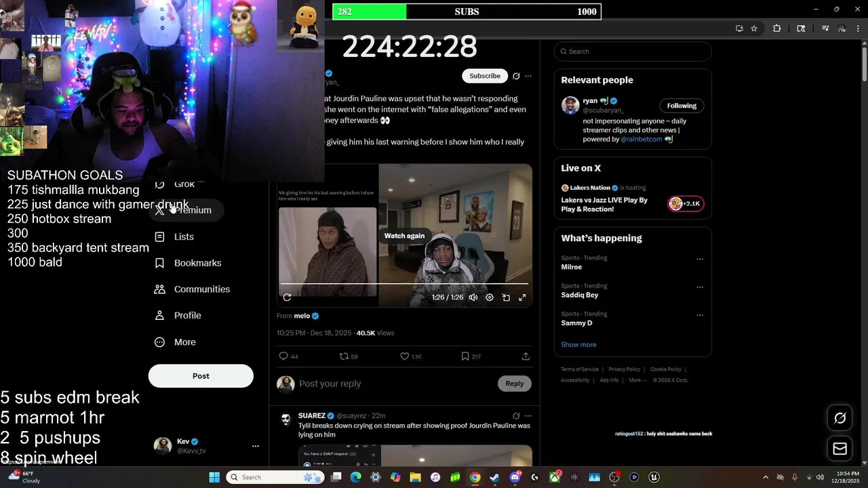
Task: Click the Grok explain icon beside Subscribe
Action: point(516,76)
